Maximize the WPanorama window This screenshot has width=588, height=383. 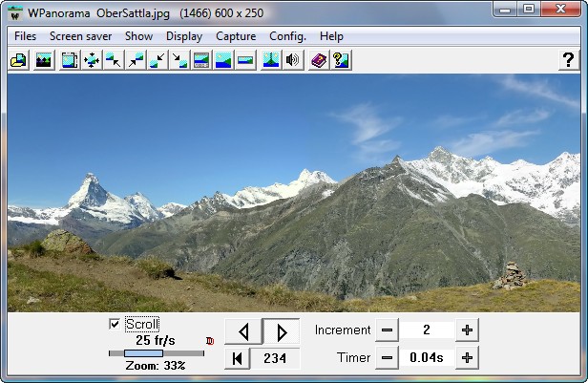pyautogui.click(x=529, y=10)
